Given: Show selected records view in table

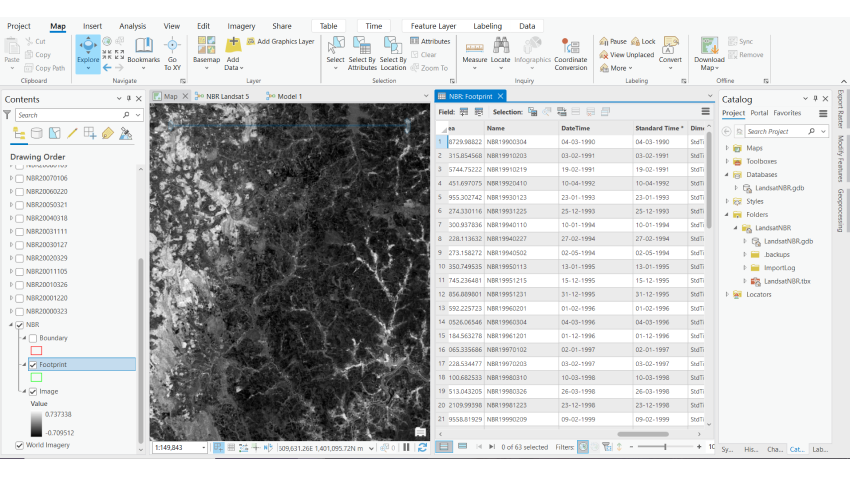Looking at the screenshot, I should pos(462,447).
